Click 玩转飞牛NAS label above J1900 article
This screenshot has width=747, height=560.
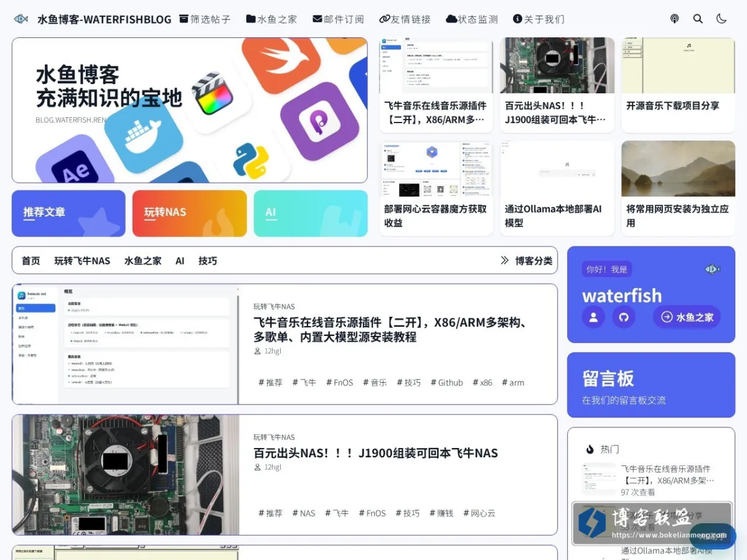[x=274, y=437]
